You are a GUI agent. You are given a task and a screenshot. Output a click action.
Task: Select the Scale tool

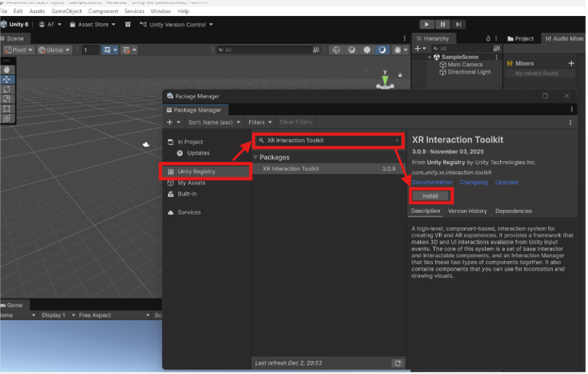point(7,99)
